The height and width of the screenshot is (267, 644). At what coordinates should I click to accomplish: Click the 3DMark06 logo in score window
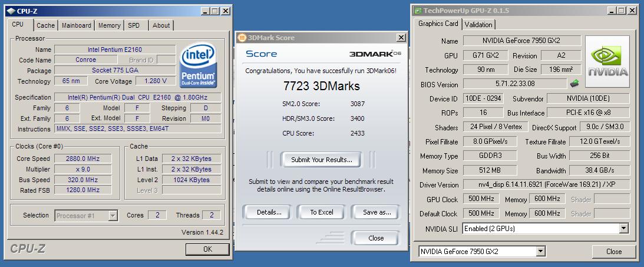point(375,54)
